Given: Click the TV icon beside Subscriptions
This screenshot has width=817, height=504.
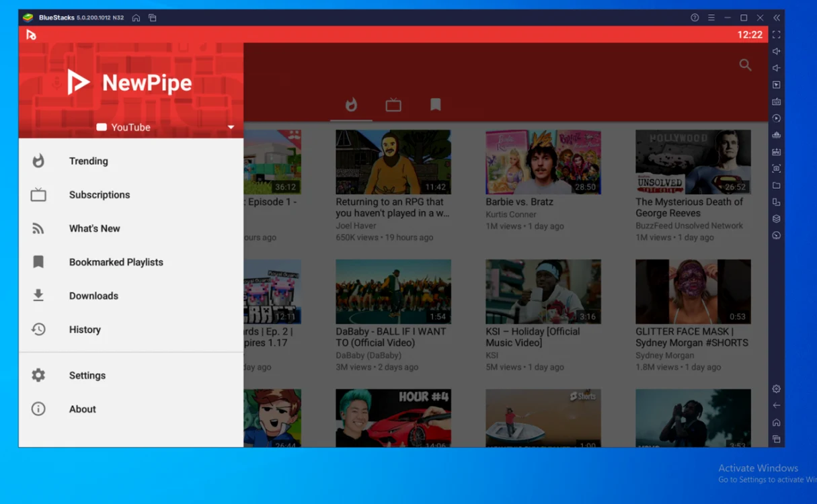Looking at the screenshot, I should click(38, 195).
